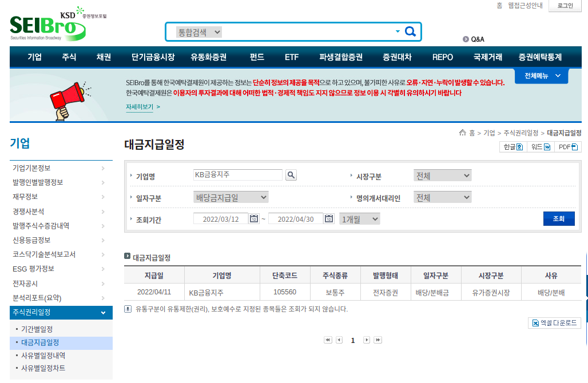Viewport: 588px width, 383px height.
Task: Click 주식권리일정 in the breadcrumb
Action: coord(521,133)
